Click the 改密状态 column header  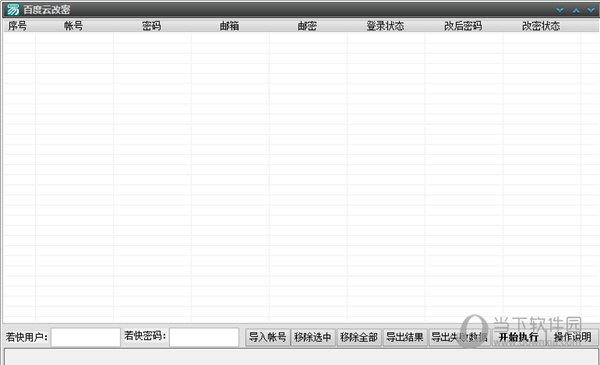542,26
